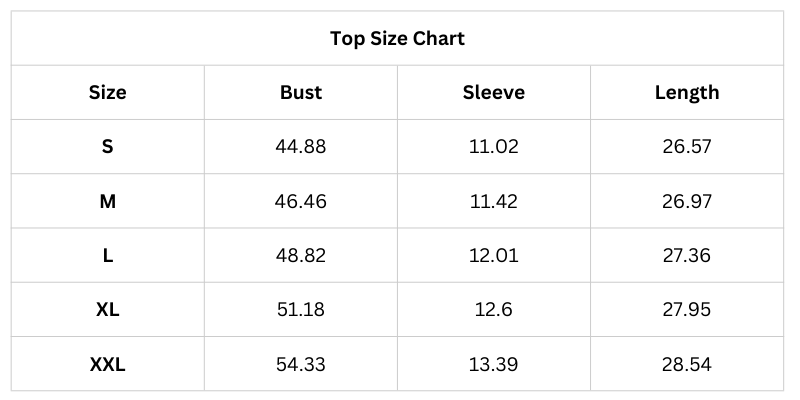Select the XXL size row label
Viewport: 800px width, 400px height.
click(x=108, y=364)
